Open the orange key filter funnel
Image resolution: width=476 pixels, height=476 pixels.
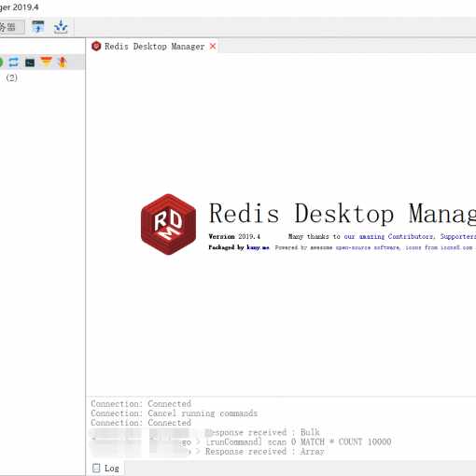(46, 62)
